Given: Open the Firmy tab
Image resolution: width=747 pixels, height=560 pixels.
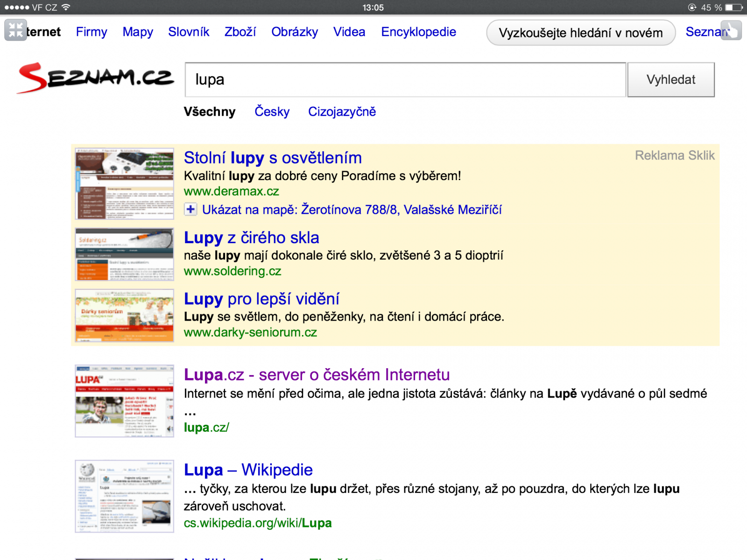Looking at the screenshot, I should click(x=92, y=32).
